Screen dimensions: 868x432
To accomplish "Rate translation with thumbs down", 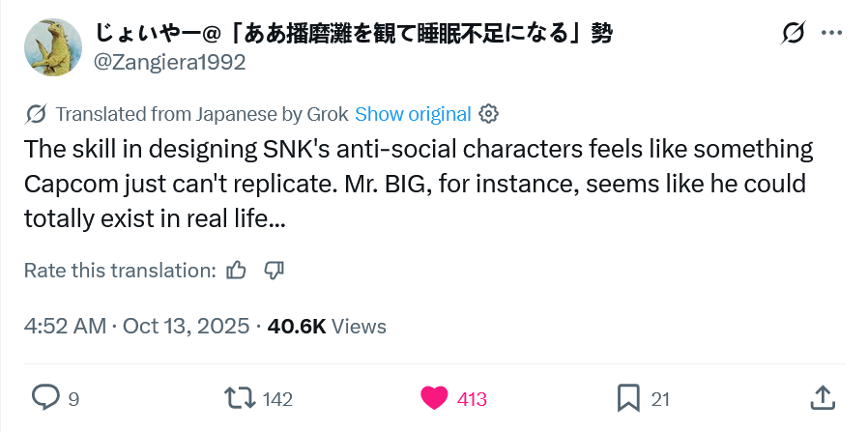I will point(274,271).
